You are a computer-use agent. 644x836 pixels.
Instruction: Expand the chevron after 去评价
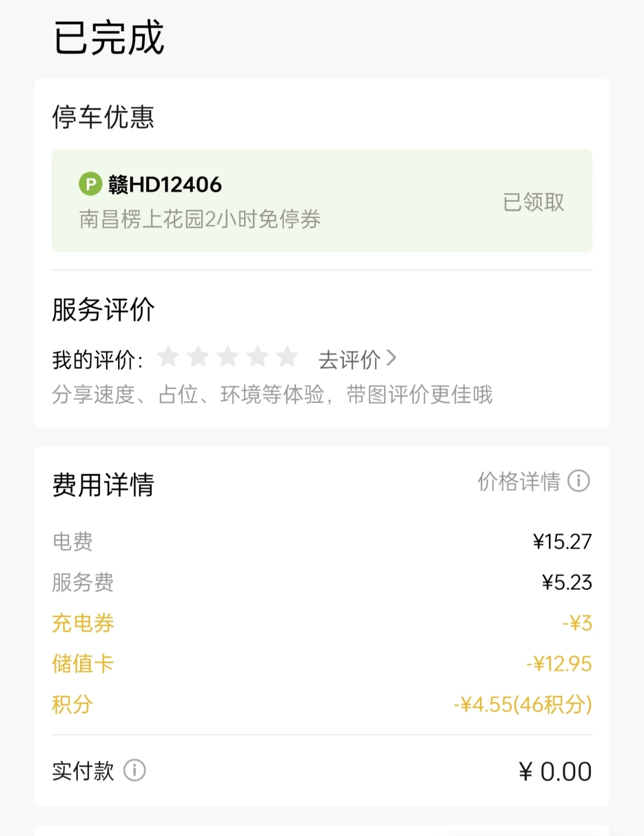[x=391, y=358]
